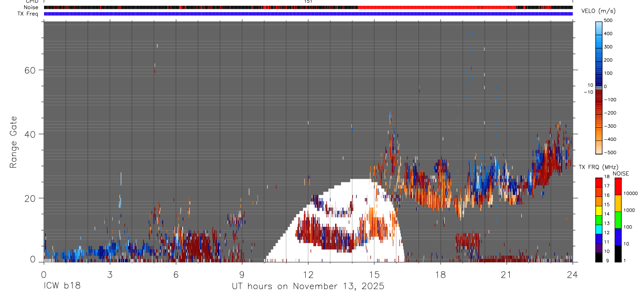
Task: Click the '10000' tick on NOISE scale
Action: pos(631,194)
